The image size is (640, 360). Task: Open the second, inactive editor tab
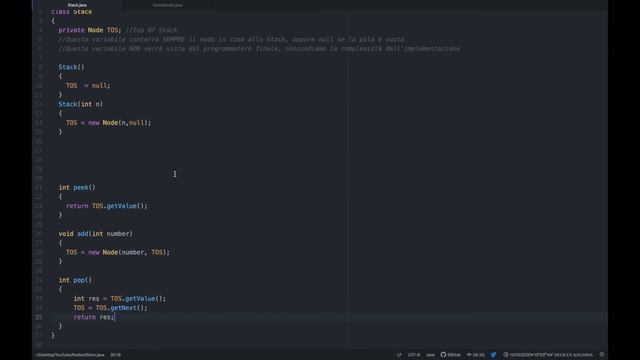coord(168,5)
